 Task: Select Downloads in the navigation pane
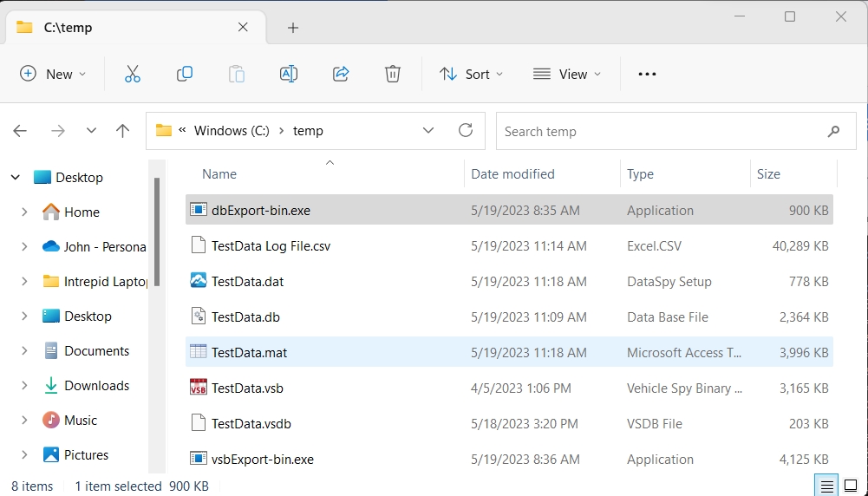click(x=96, y=386)
